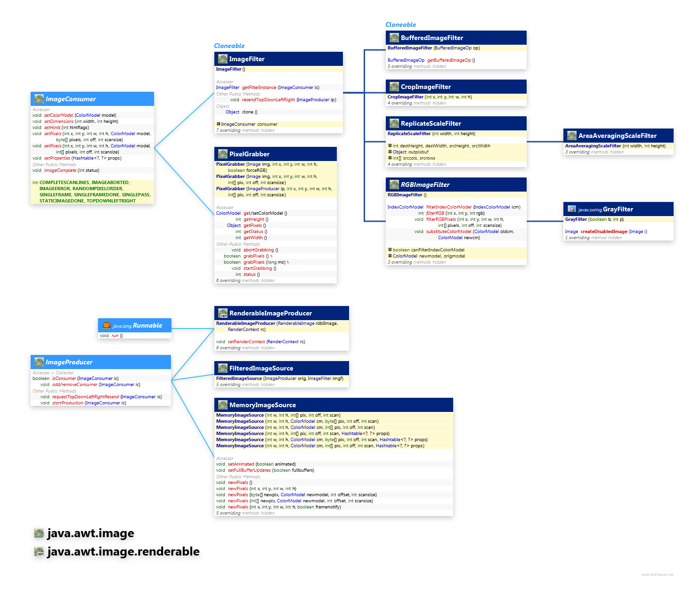Screen dimensions: 700x596
Task: Click the CropImageFilter class icon
Action: point(394,87)
